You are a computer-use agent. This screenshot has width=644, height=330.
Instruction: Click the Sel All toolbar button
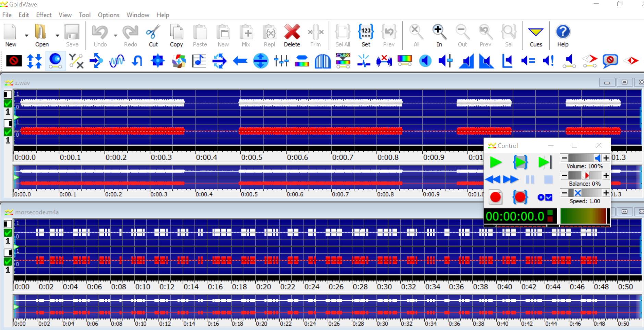click(342, 35)
